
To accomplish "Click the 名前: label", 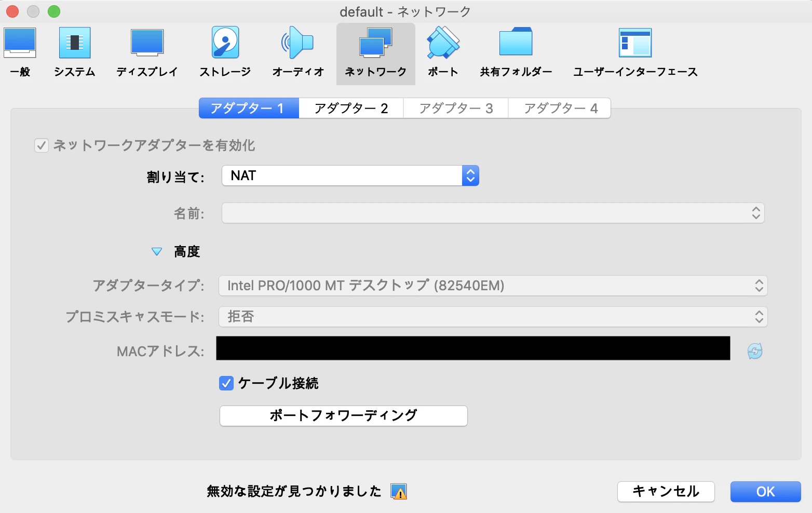I will pyautogui.click(x=189, y=213).
